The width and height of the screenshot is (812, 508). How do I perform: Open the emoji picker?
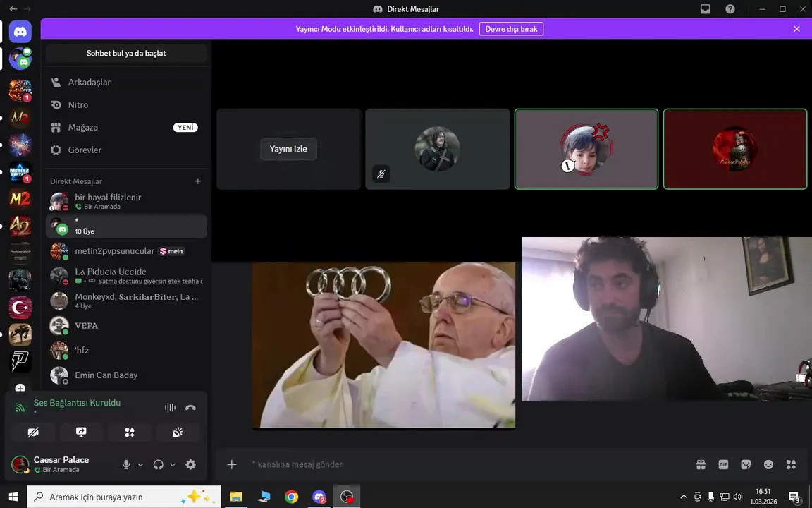pos(768,464)
